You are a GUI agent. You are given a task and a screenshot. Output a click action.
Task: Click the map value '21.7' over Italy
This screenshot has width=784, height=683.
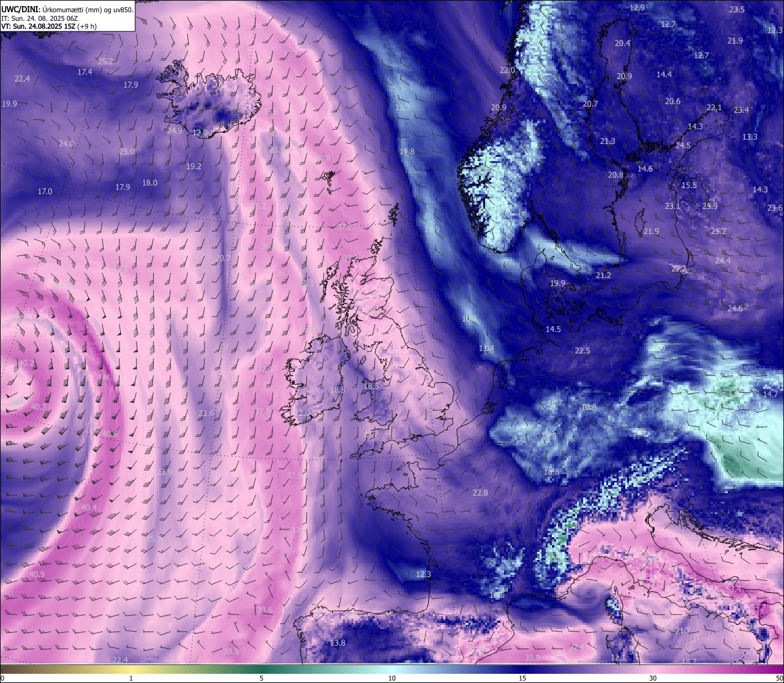683,630
